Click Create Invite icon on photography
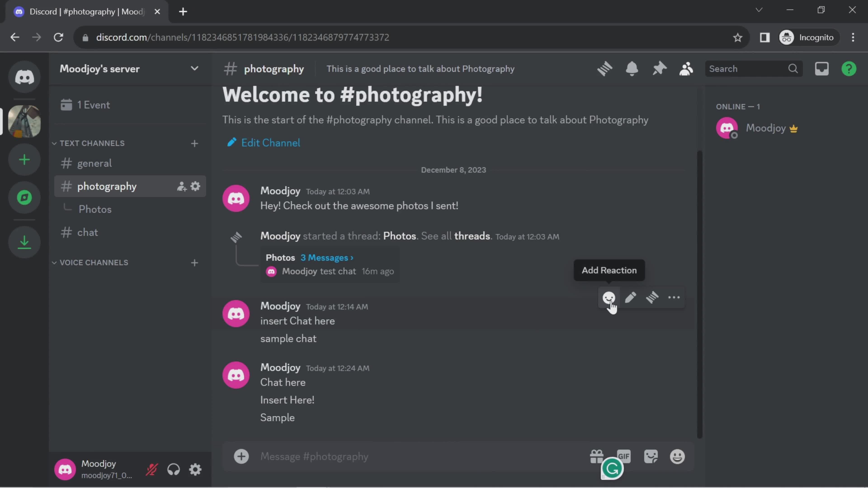 [182, 186]
